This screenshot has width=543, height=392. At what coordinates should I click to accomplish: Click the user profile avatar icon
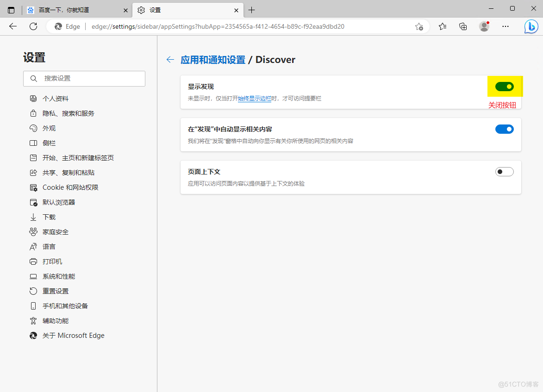point(484,27)
